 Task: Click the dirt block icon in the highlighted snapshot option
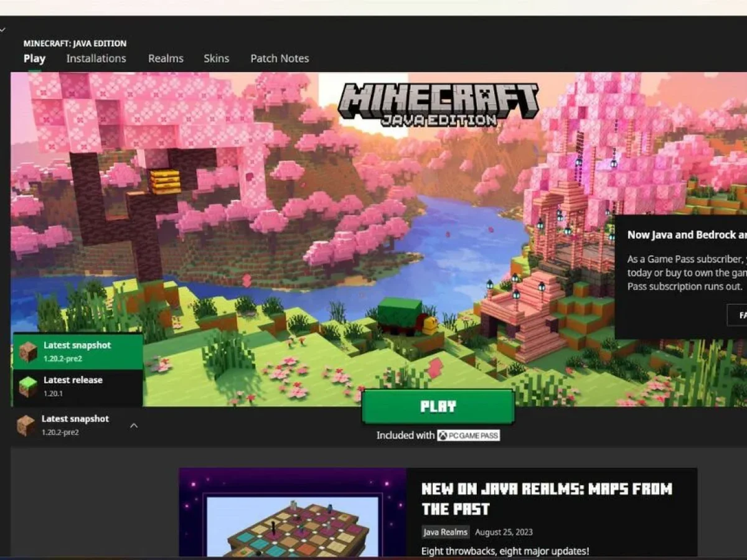[x=27, y=352]
